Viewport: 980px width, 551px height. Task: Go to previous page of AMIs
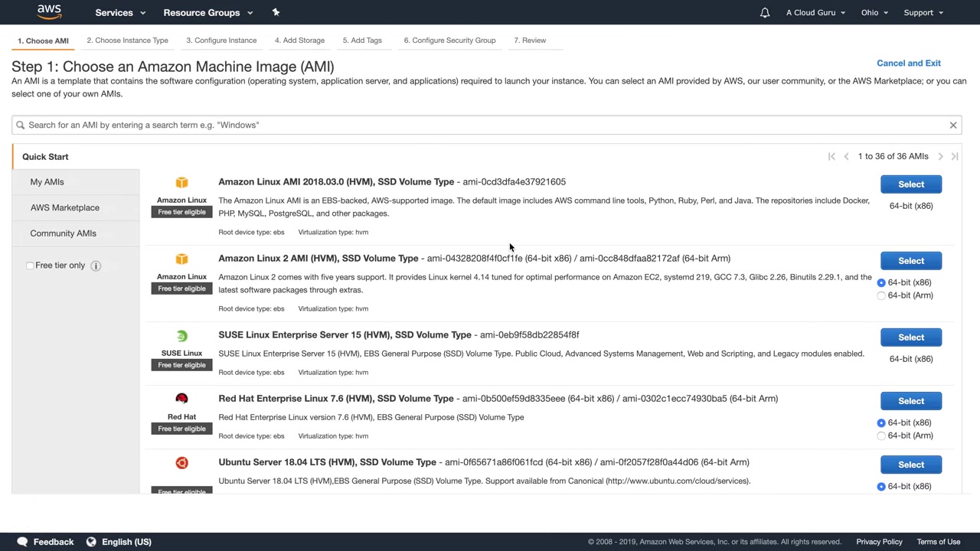[846, 156]
